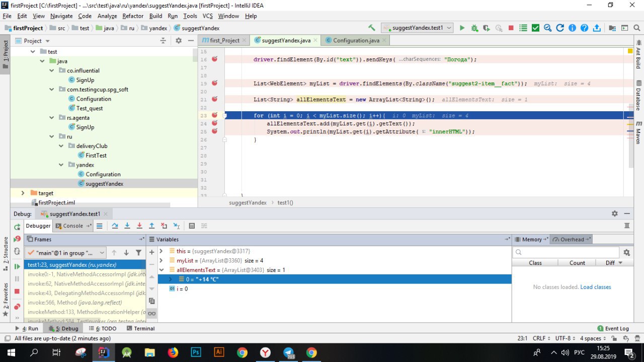
Task: Resume program with green arrow in Debug sidebar
Action: [x=17, y=266]
